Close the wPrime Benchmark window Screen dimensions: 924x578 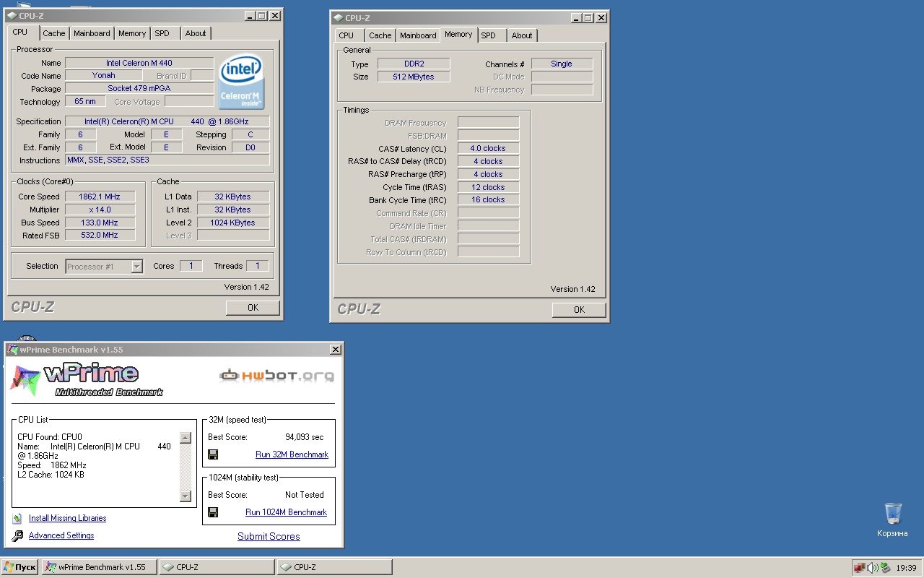tap(336, 350)
